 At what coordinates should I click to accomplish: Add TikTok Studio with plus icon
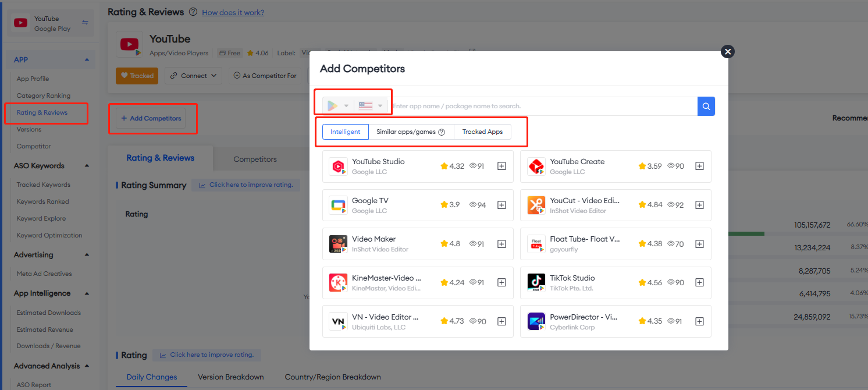point(700,282)
